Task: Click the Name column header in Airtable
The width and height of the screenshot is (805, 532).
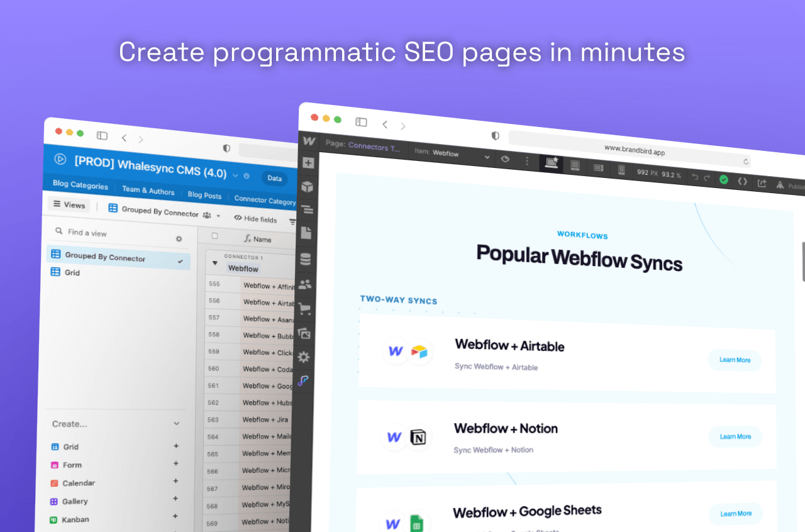Action: click(x=258, y=239)
